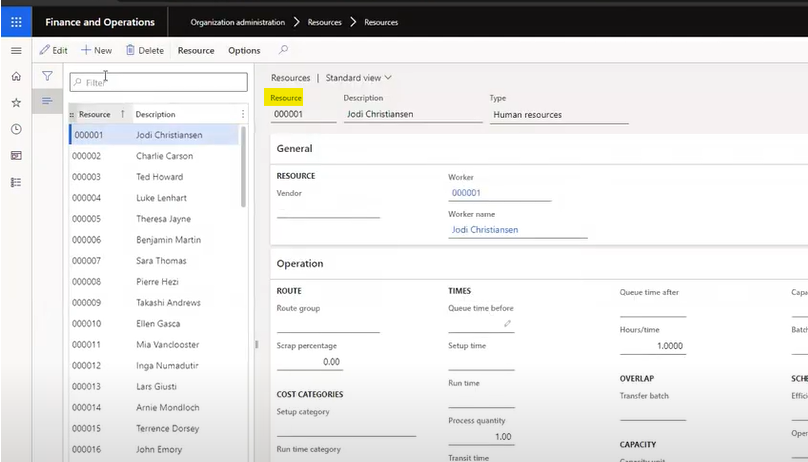This screenshot has width=808, height=462.
Task: Click the middle Resources breadcrumb
Action: pos(325,22)
